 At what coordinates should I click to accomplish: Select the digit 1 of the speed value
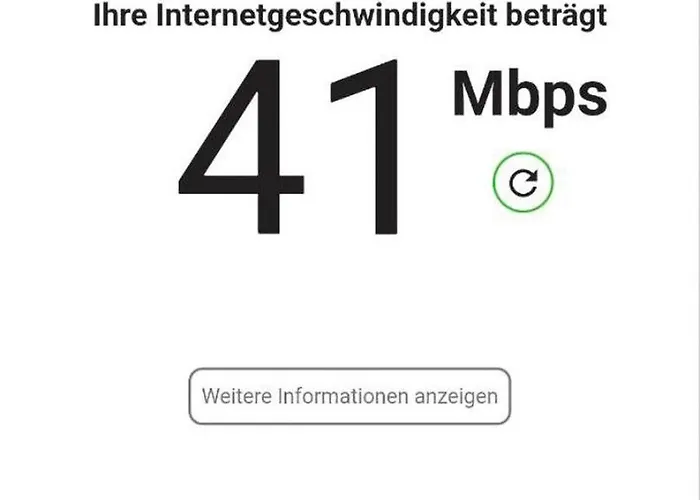pyautogui.click(x=364, y=146)
